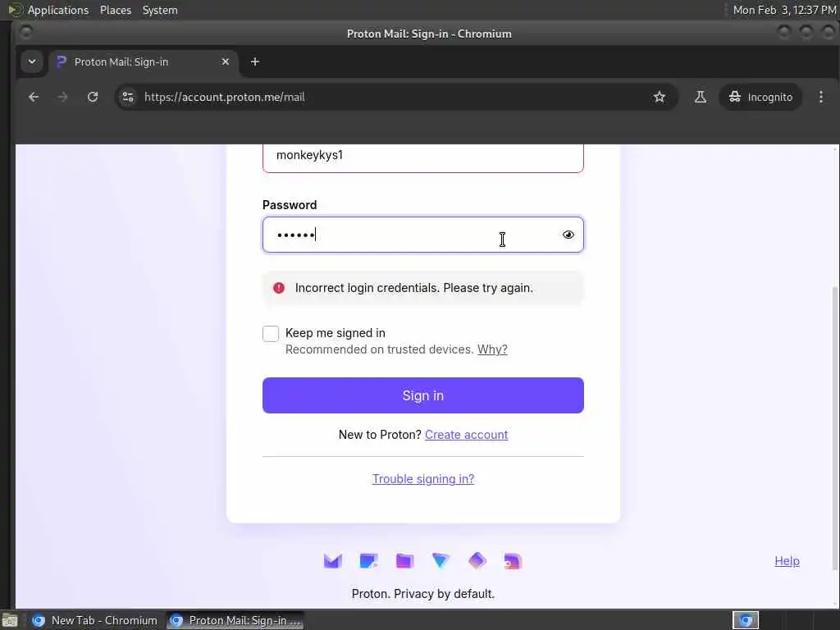Close the Proton Mail: Sign-in tab
Viewport: 840px width, 630px height.
[x=226, y=62]
